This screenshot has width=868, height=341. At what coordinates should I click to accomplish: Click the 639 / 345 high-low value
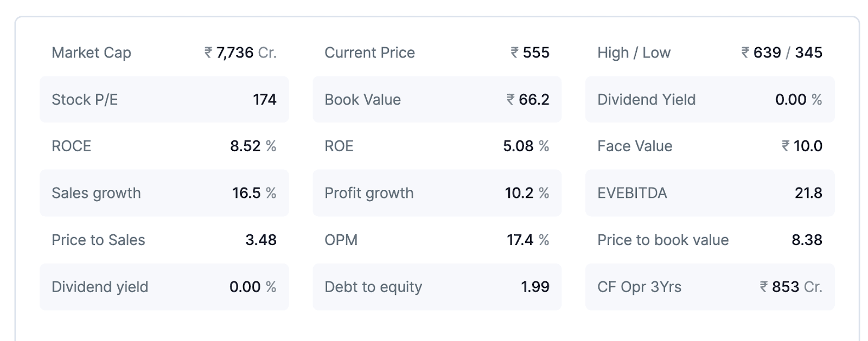[782, 53]
